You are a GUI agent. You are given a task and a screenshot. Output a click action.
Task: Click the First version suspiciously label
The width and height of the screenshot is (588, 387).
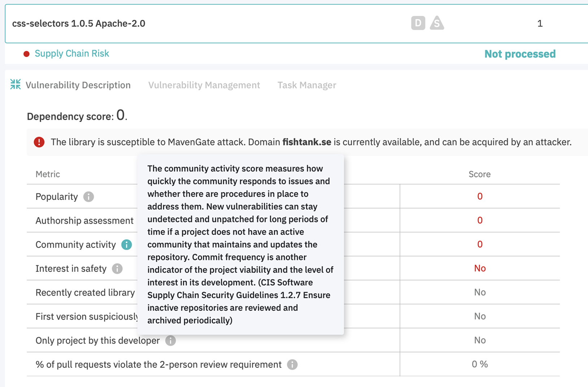pyautogui.click(x=86, y=316)
